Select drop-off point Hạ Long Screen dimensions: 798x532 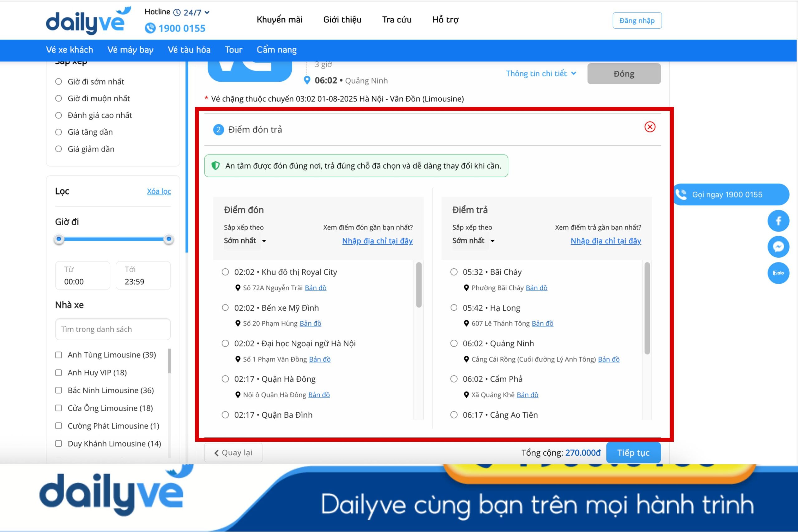pyautogui.click(x=454, y=308)
